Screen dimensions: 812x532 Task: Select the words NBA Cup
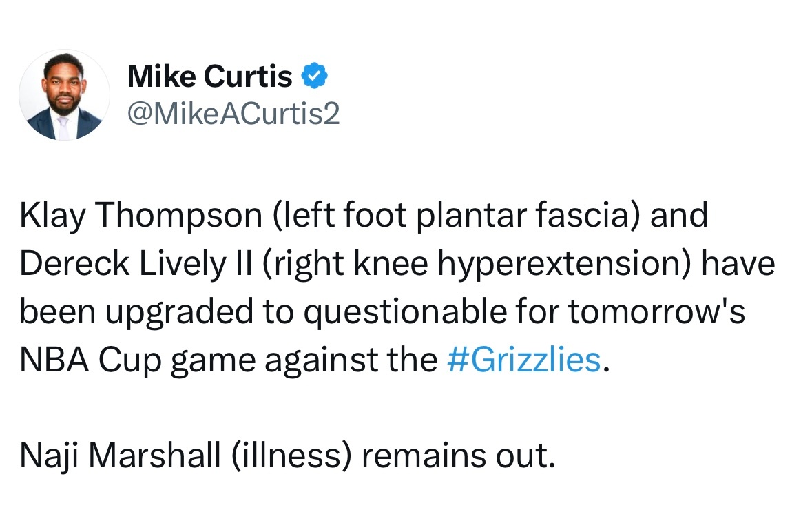91,360
